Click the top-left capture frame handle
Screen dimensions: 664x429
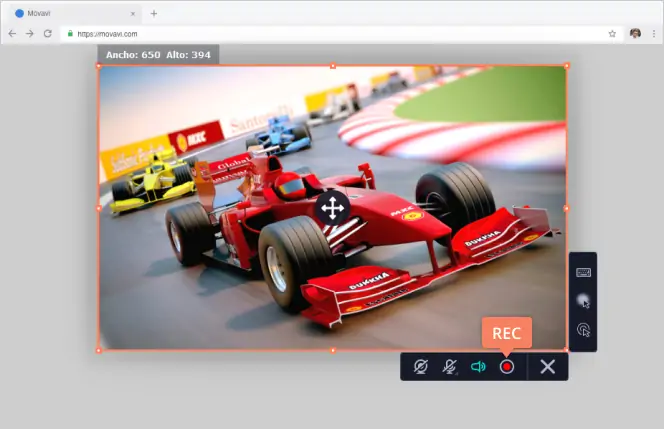[x=99, y=66]
